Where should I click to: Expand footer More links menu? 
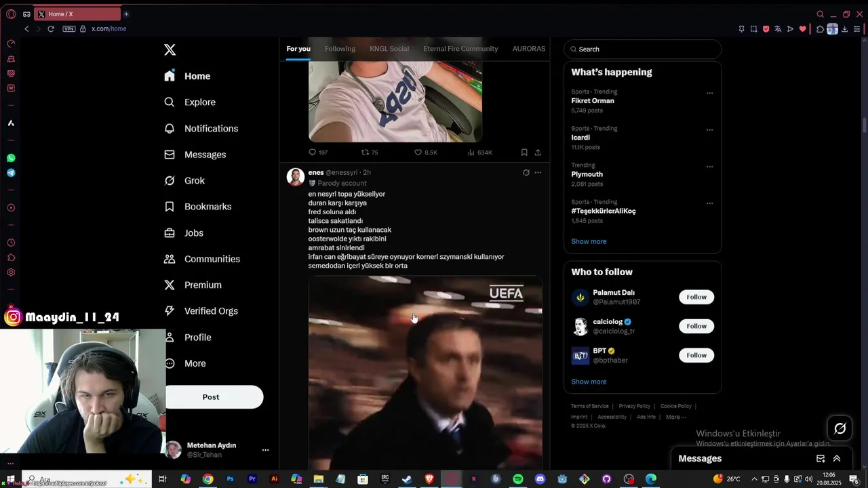tap(676, 417)
